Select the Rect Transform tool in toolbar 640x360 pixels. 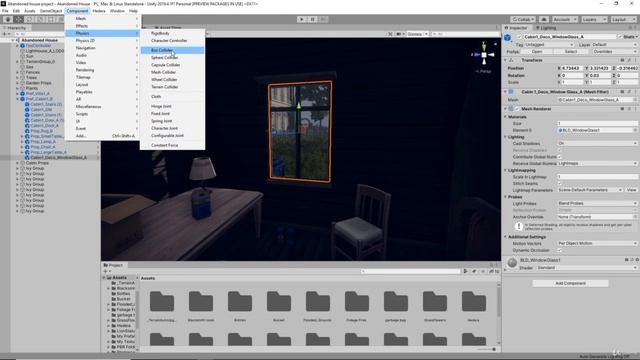(51, 19)
